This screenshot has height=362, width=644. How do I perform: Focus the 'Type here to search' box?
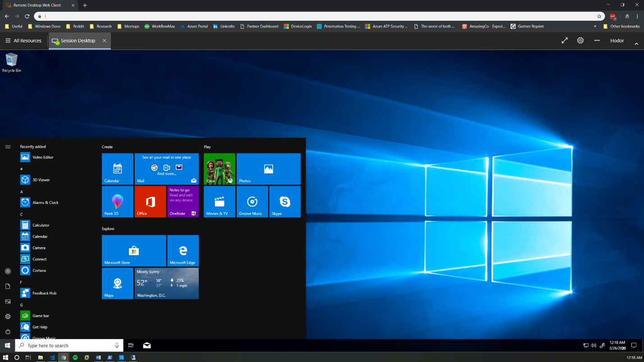(x=69, y=345)
